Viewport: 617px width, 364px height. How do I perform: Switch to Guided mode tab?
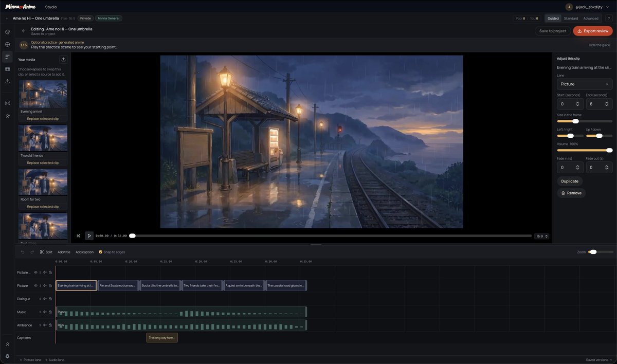click(553, 19)
